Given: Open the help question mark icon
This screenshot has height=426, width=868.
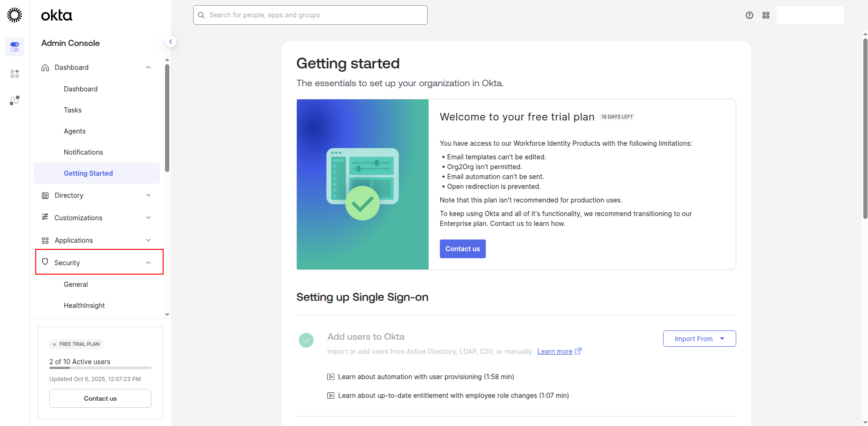Looking at the screenshot, I should [x=749, y=15].
